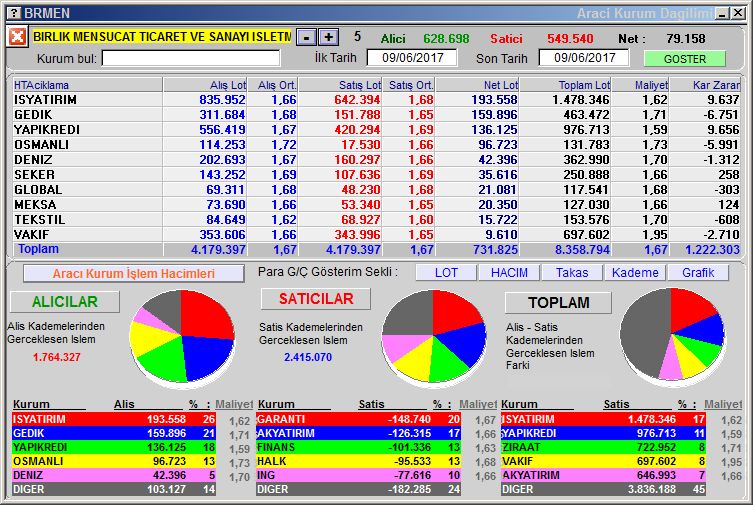Click Aracı Kurum İşlem Hacimleri button
The image size is (753, 505).
(x=134, y=274)
